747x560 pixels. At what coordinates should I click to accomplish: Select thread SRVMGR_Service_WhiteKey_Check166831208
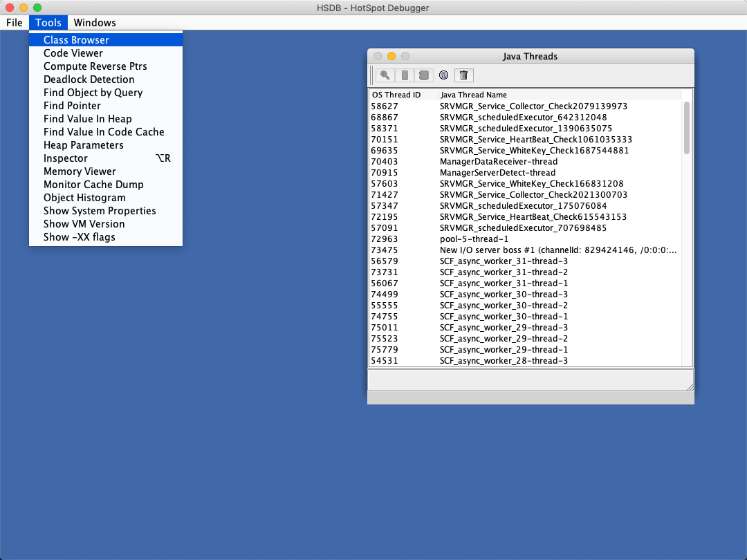(x=526, y=184)
